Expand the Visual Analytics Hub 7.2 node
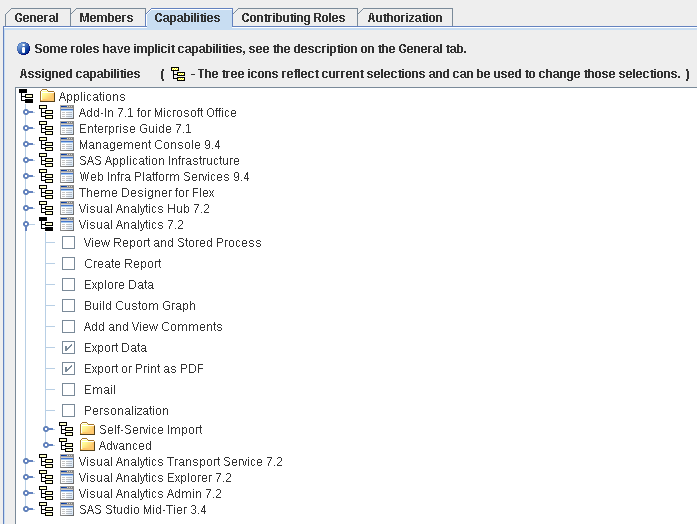The height and width of the screenshot is (524, 697). pos(27,208)
